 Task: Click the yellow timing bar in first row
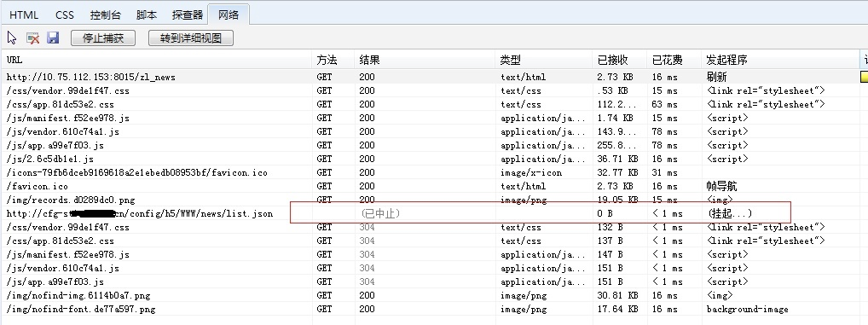coord(864,77)
